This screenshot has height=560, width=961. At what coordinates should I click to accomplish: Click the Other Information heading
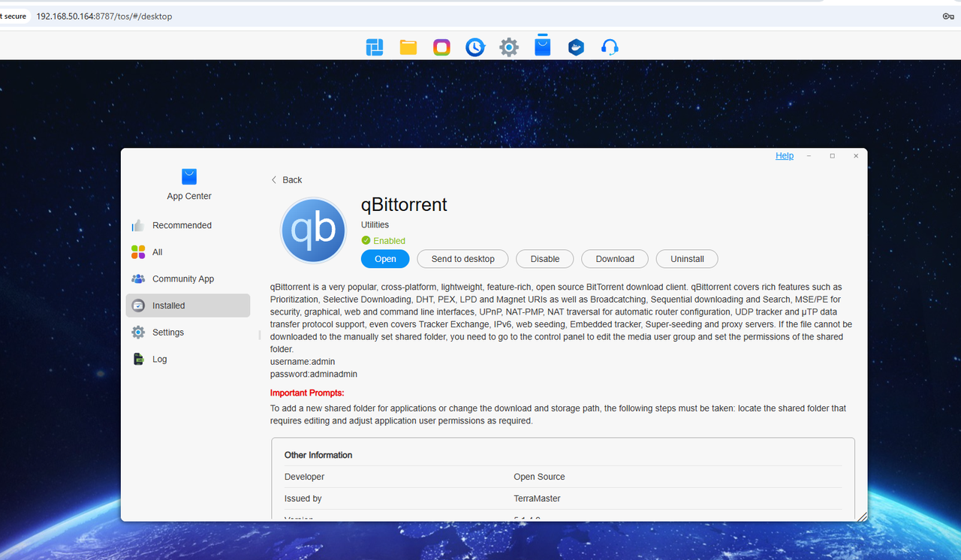318,455
